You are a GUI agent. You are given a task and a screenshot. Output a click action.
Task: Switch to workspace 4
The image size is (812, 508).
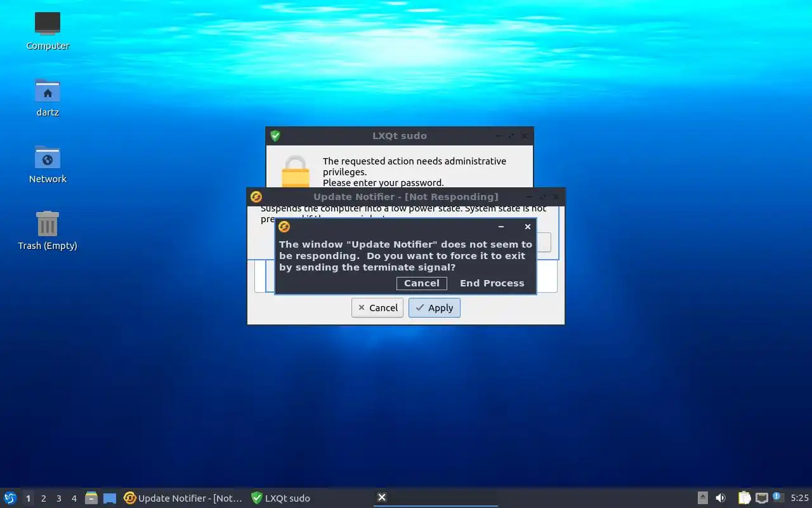(x=74, y=498)
